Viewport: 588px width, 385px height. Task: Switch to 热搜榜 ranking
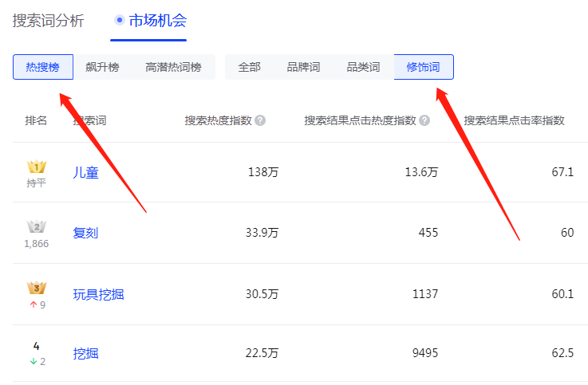(x=43, y=67)
